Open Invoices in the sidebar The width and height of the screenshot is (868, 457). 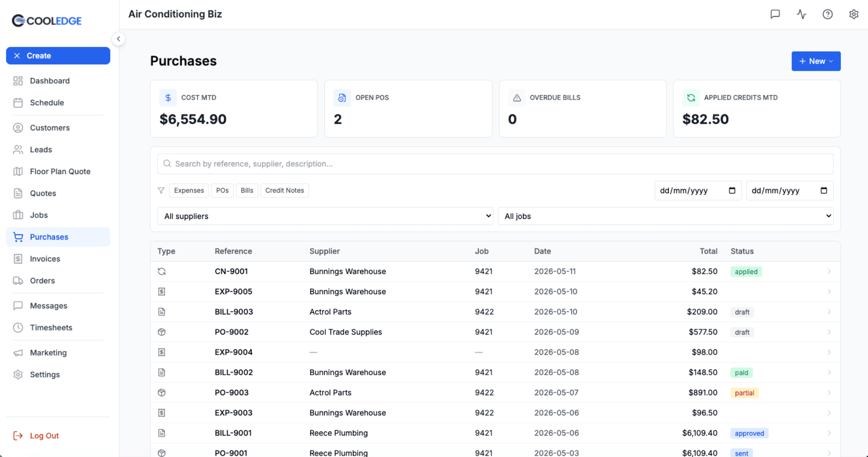(x=58, y=259)
